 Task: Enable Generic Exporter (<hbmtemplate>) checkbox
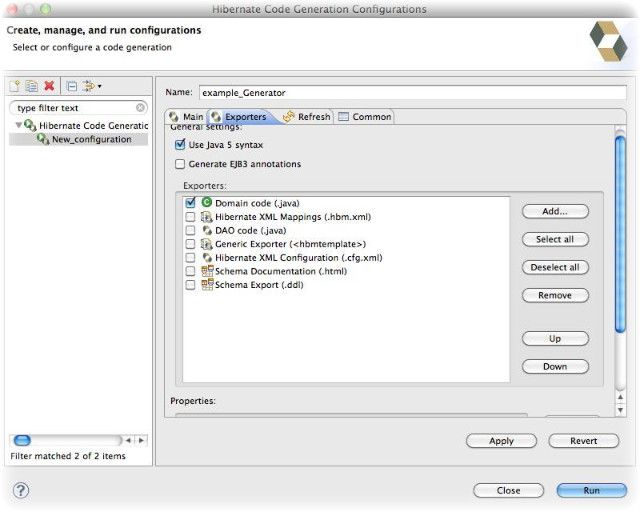pyautogui.click(x=190, y=244)
